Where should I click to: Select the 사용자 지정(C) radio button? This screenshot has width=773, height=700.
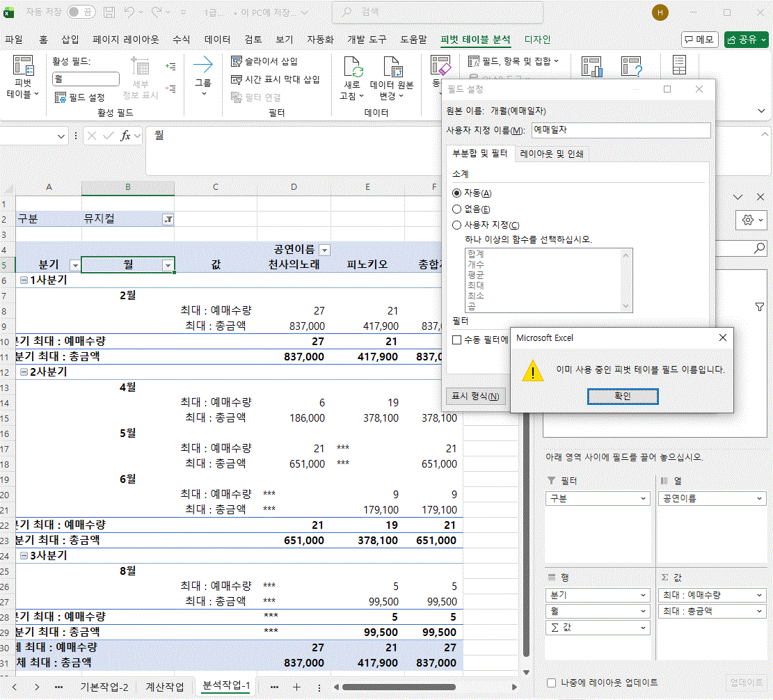(457, 225)
